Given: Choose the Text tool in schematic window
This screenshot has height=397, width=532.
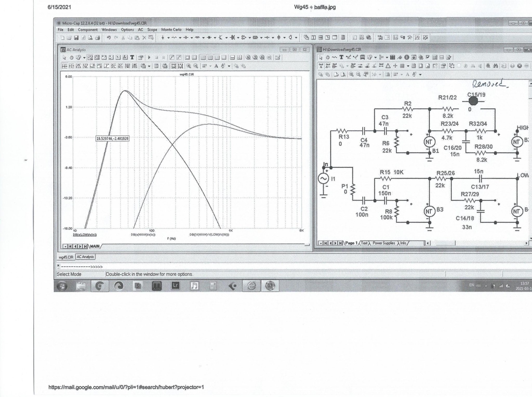Looking at the screenshot, I should pos(341,57).
